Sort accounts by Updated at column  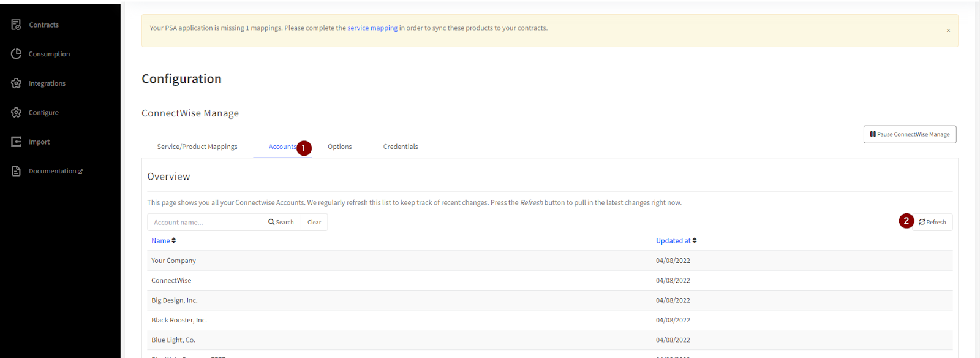[676, 241]
